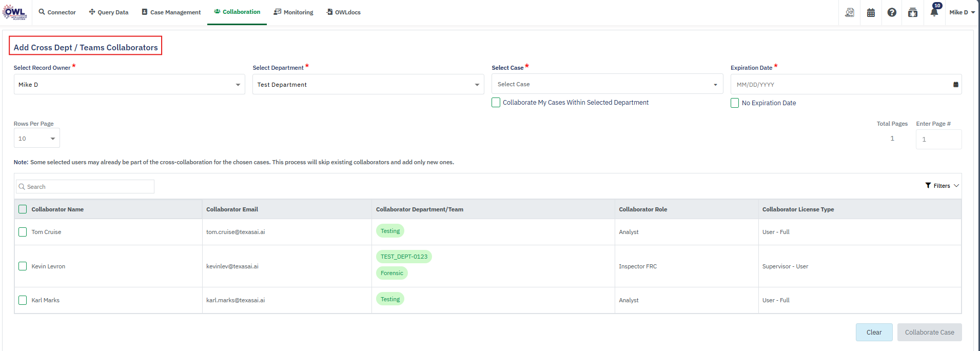Open the Select Record Owner dropdown
Image resolution: width=980 pixels, height=351 pixels.
pyautogui.click(x=129, y=85)
